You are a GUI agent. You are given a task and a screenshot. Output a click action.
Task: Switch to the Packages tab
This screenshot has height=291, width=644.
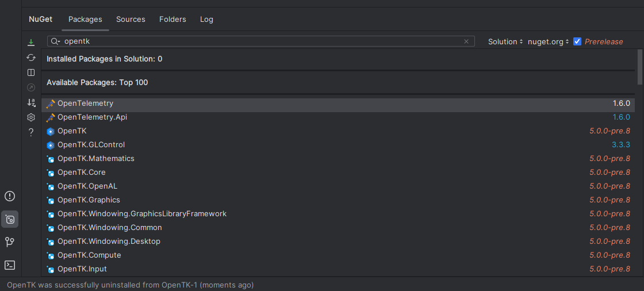pos(86,20)
